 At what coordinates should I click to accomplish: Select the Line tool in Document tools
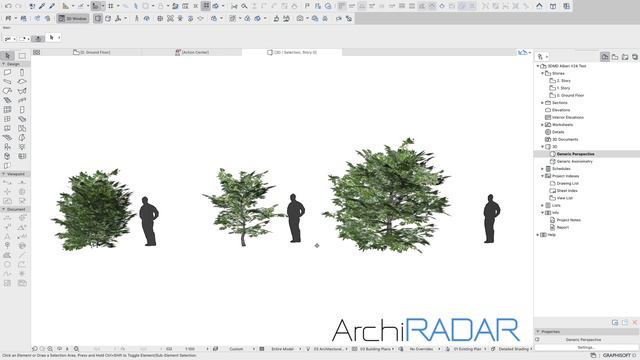22,255
